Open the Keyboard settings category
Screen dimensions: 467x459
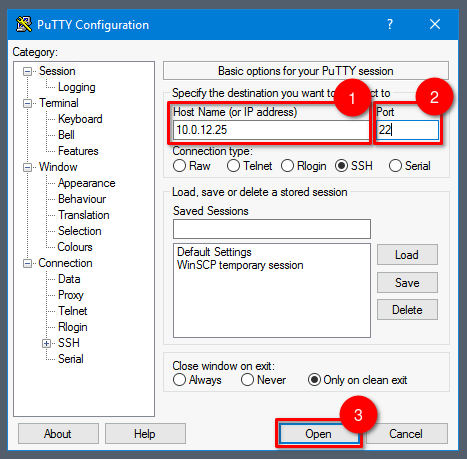80,119
